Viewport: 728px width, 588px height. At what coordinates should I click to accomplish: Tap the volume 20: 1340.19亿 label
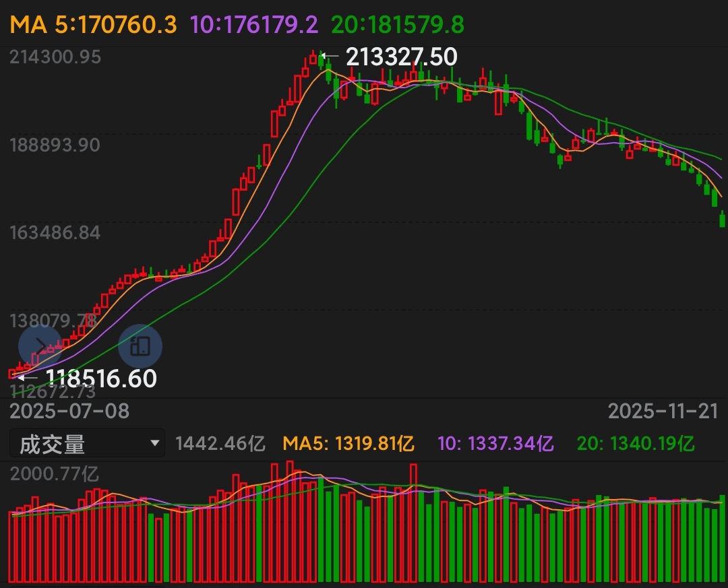tap(636, 444)
